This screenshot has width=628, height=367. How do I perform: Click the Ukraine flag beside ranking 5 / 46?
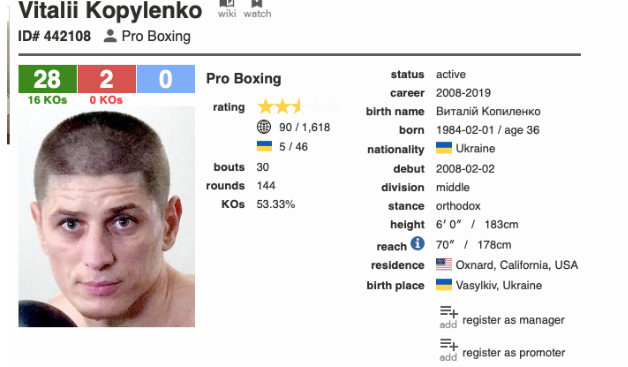pyautogui.click(x=264, y=146)
